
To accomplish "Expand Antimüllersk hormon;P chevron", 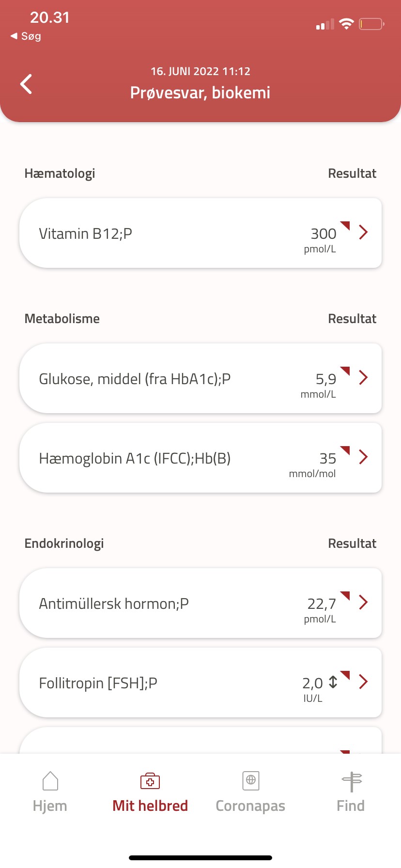I will pos(364,602).
